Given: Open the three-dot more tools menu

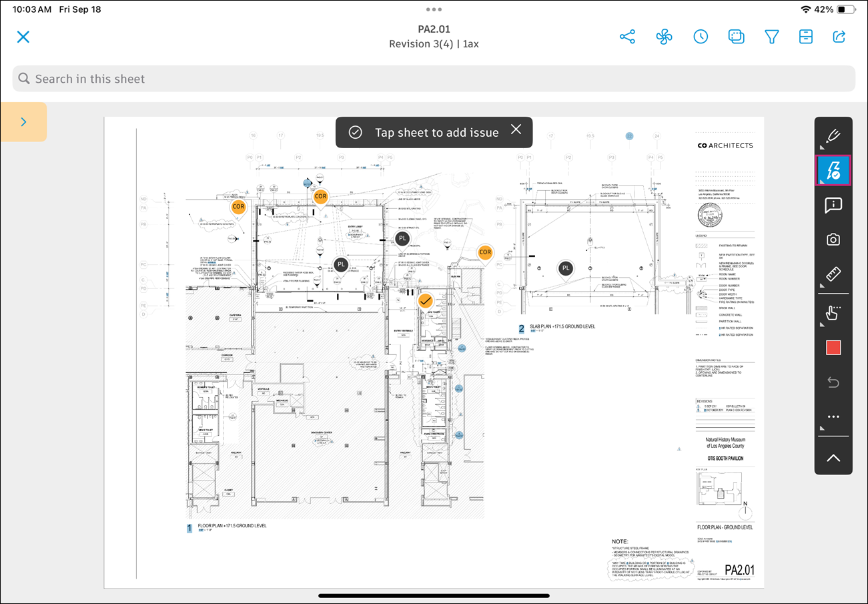Looking at the screenshot, I should (833, 417).
